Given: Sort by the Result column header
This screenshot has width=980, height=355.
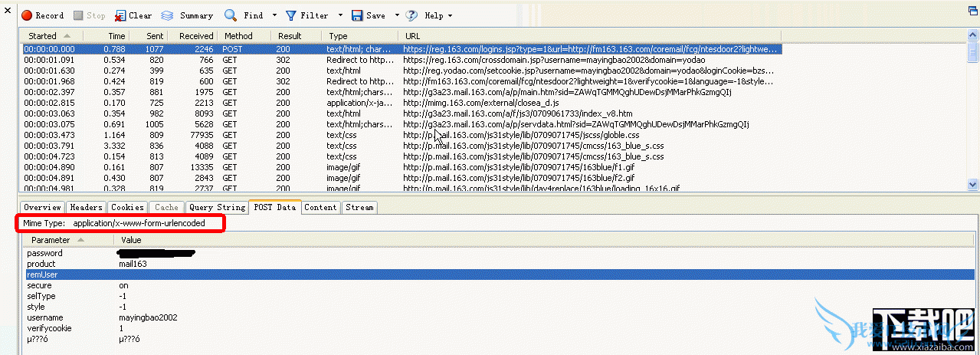Looking at the screenshot, I should point(297,36).
